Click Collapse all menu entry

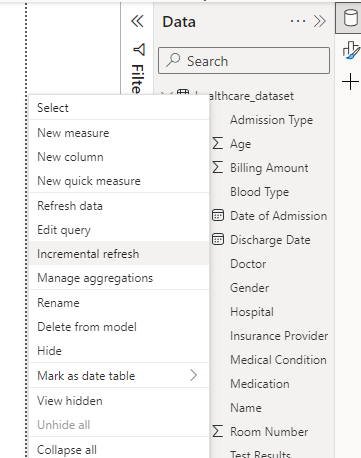[119, 449]
